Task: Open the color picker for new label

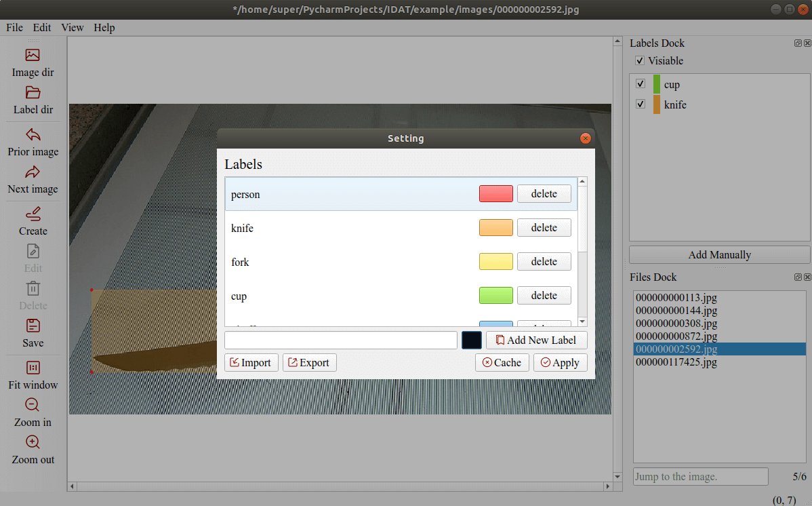Action: (x=472, y=340)
